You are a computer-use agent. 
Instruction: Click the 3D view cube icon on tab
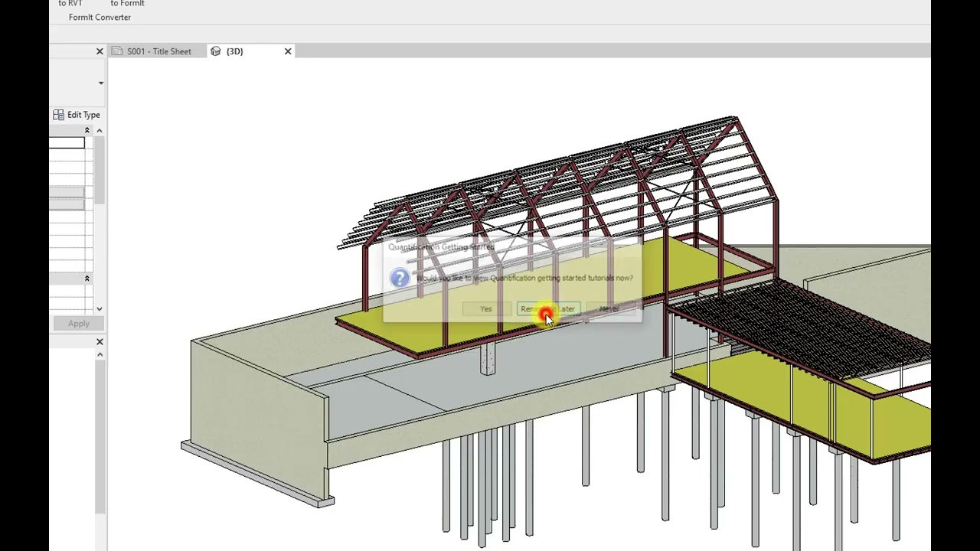pos(215,51)
